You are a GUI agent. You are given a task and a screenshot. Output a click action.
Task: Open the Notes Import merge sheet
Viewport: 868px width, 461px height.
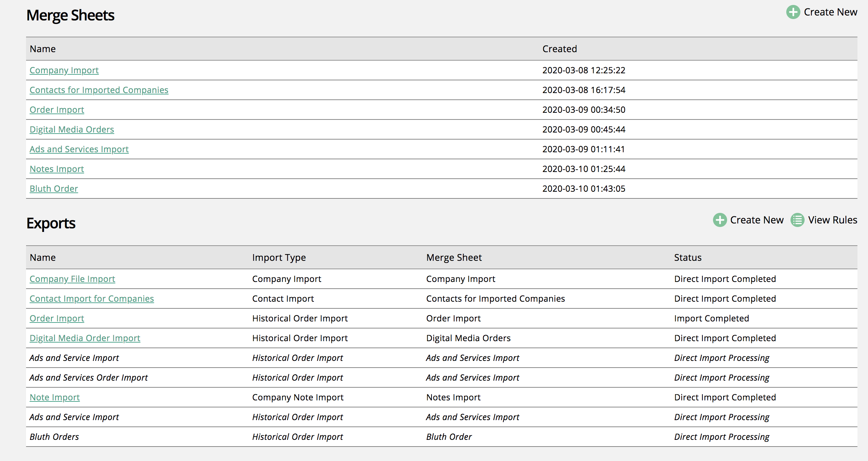click(x=57, y=169)
